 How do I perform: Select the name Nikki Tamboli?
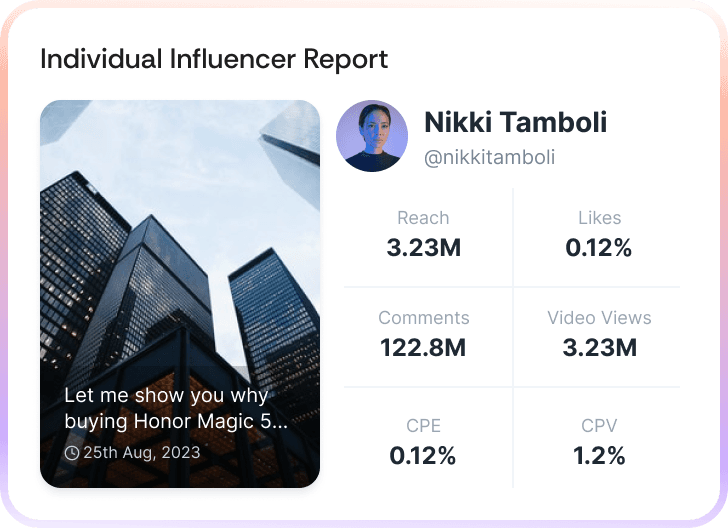pyautogui.click(x=515, y=123)
